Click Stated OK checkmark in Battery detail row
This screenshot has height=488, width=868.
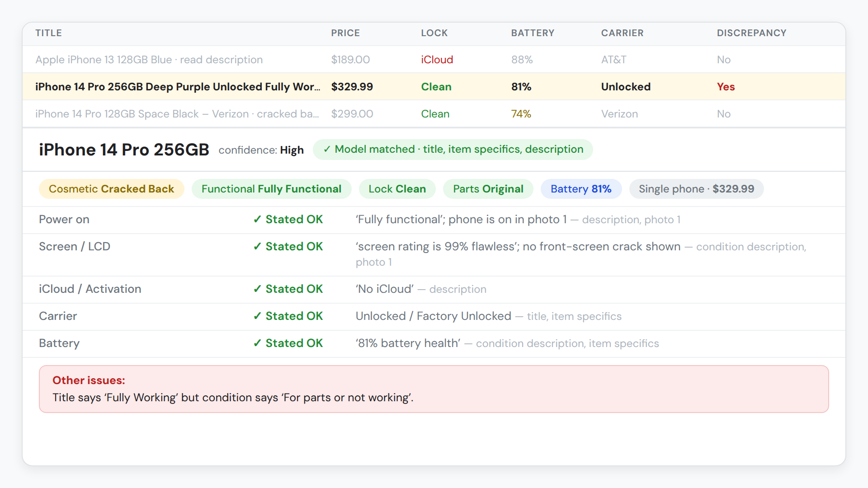[x=288, y=343]
